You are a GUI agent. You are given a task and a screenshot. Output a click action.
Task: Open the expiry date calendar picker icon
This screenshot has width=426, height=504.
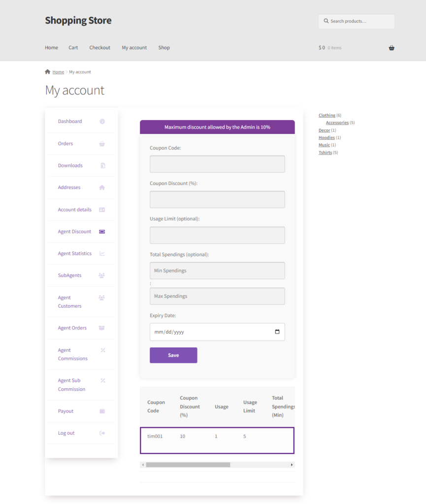tap(277, 332)
